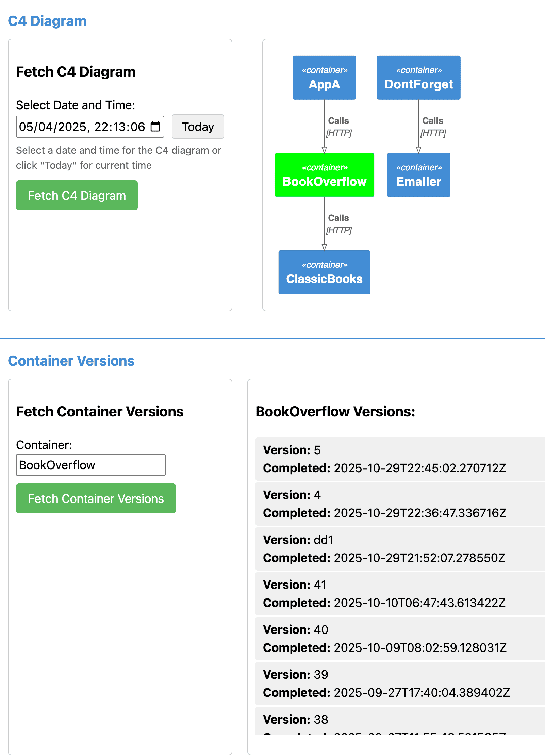This screenshot has height=756, width=545.
Task: Select the BookOverflow container node in diagram
Action: (x=324, y=175)
